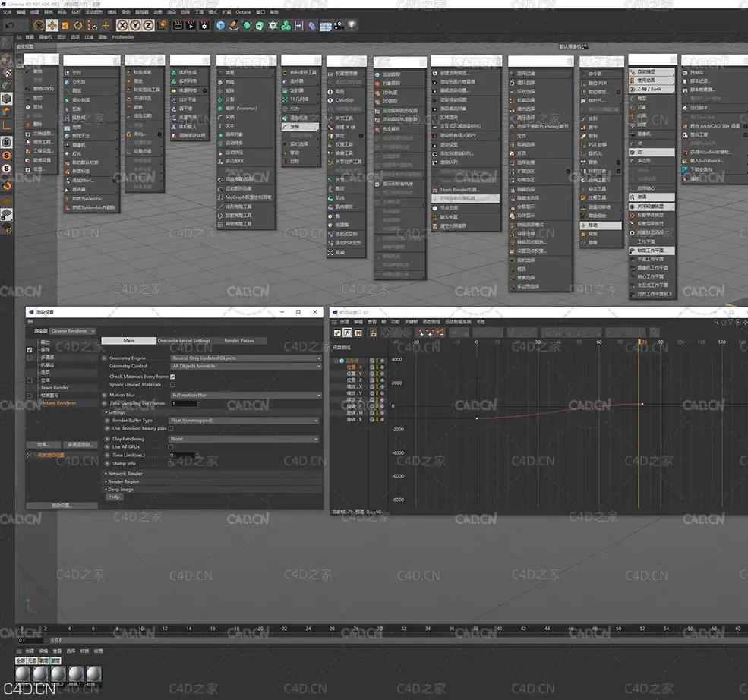Click Team Render entry in dropdown menu

pos(459,190)
